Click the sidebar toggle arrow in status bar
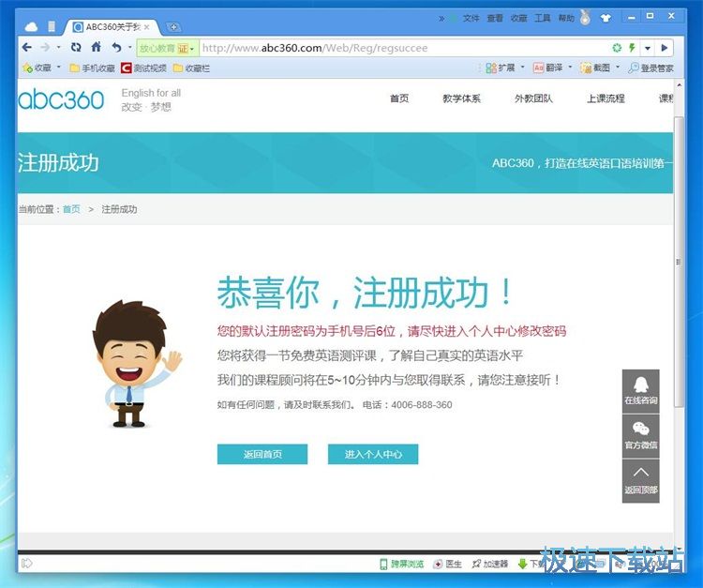 point(27,563)
